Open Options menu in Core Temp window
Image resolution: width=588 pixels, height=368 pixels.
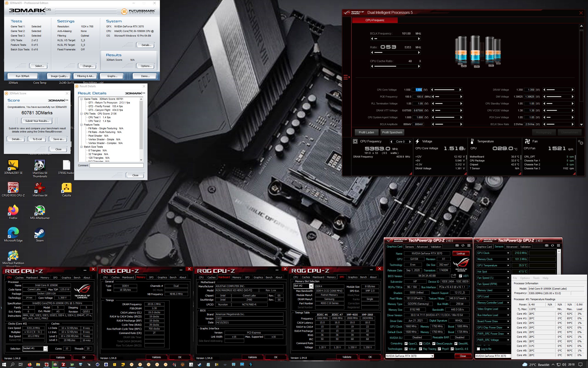pos(525,278)
